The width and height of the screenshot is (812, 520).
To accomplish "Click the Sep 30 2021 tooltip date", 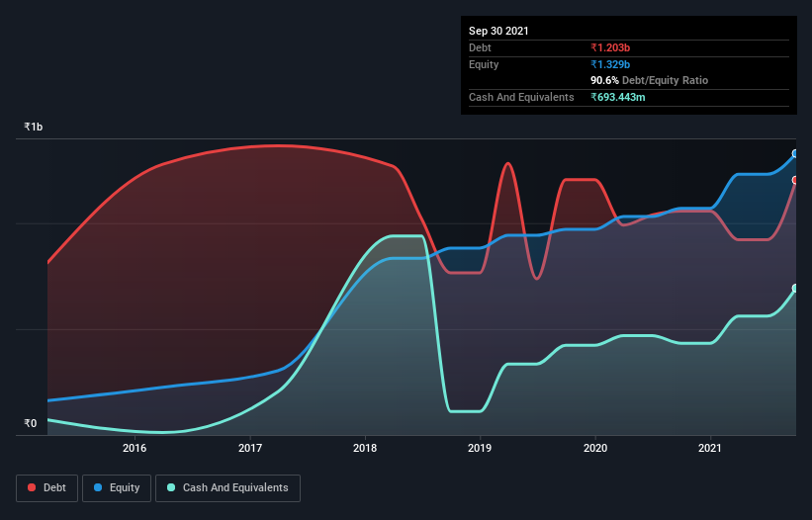I will [x=498, y=31].
